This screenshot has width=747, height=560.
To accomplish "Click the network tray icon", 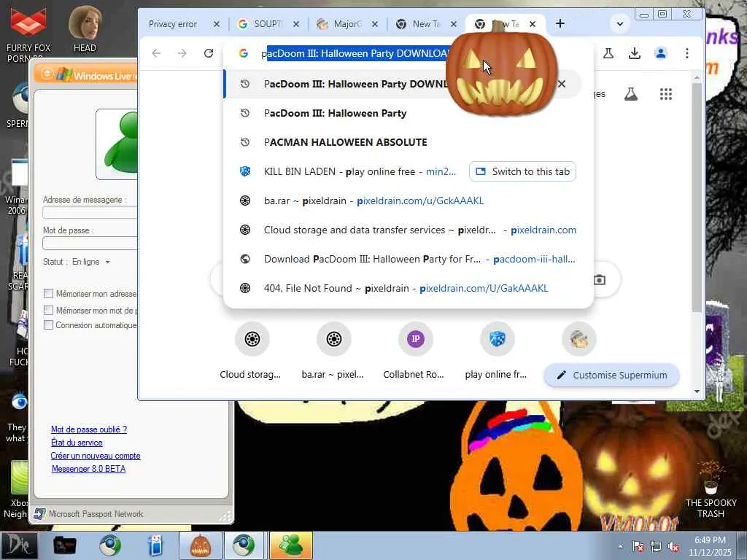I will pyautogui.click(x=656, y=547).
